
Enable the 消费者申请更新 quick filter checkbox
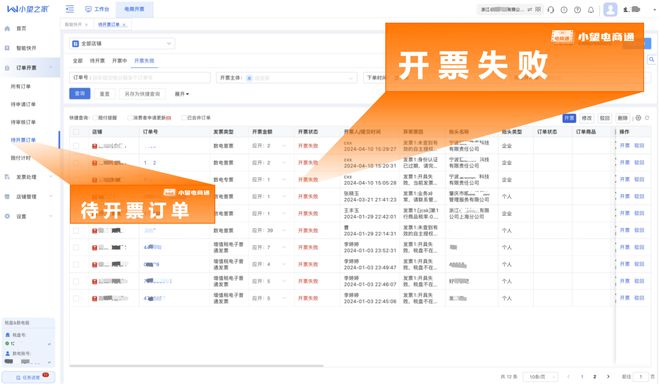click(x=130, y=118)
